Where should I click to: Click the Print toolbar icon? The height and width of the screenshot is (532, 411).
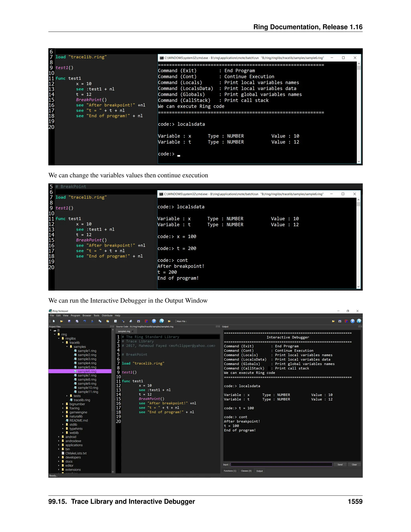pyautogui.click(x=131, y=321)
